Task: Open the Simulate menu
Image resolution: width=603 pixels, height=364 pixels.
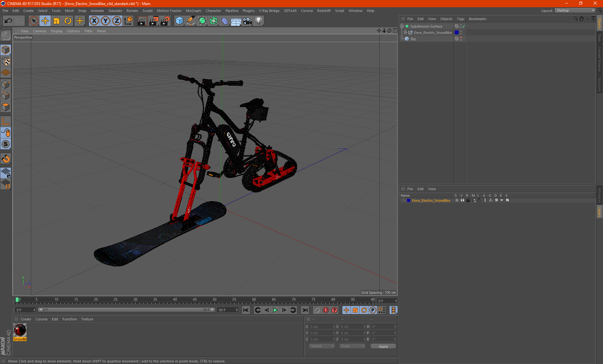Action: pos(115,11)
